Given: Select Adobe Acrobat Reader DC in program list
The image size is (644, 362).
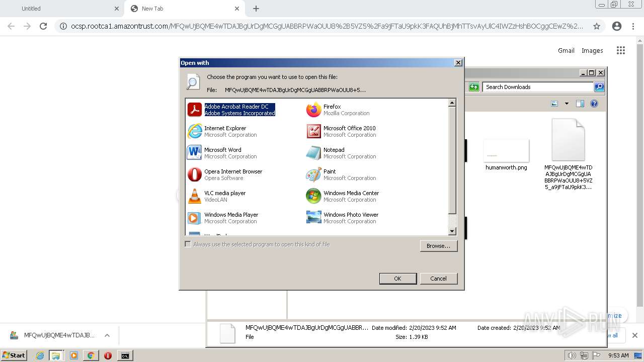Looking at the screenshot, I should 231,110.
